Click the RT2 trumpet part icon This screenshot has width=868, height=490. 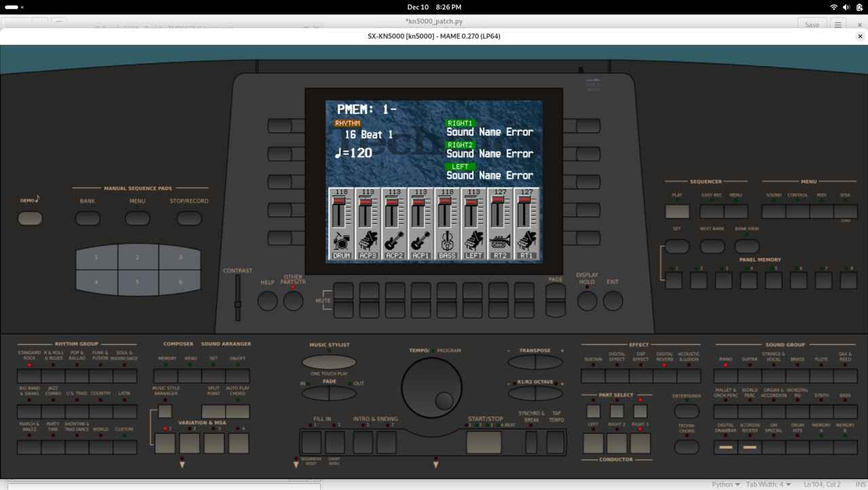point(500,242)
